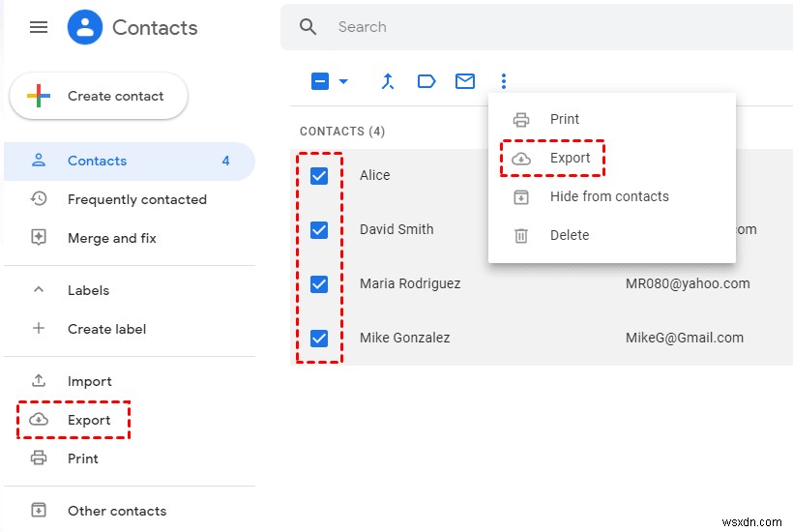This screenshot has height=532, width=793.
Task: Choose Export from the popup menu
Action: coord(570,158)
